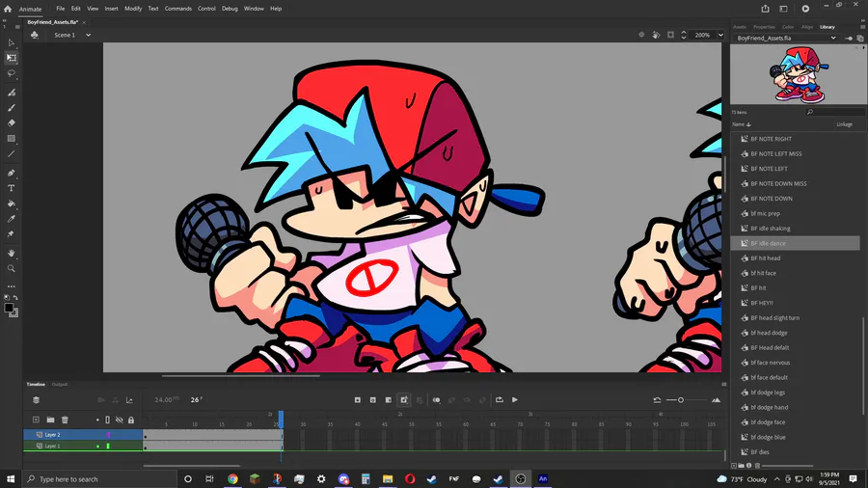Toggle Layer 1 highlight green dot

[x=98, y=446]
